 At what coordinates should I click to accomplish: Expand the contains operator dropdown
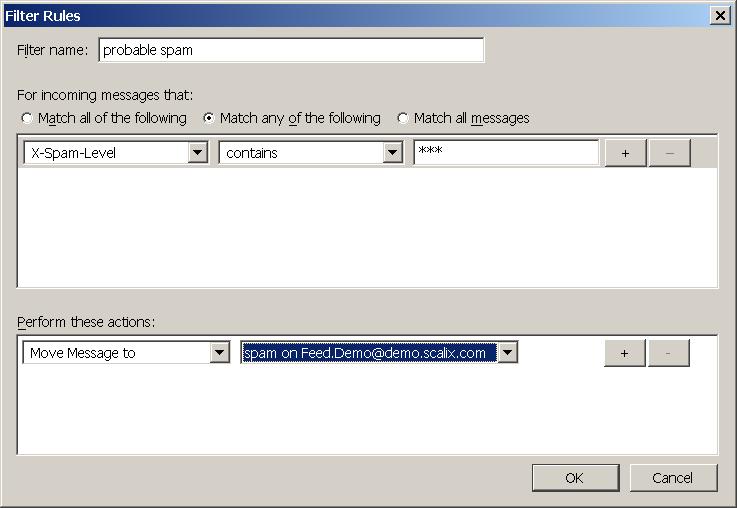(393, 153)
